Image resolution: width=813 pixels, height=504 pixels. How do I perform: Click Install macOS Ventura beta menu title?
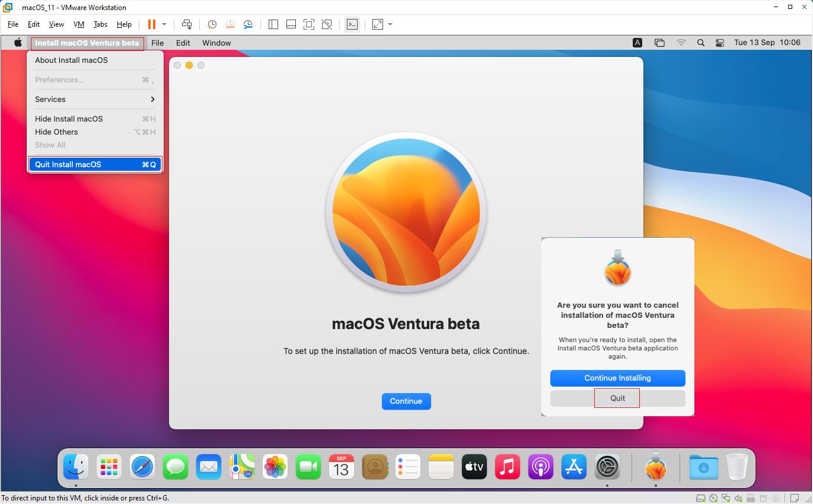87,43
